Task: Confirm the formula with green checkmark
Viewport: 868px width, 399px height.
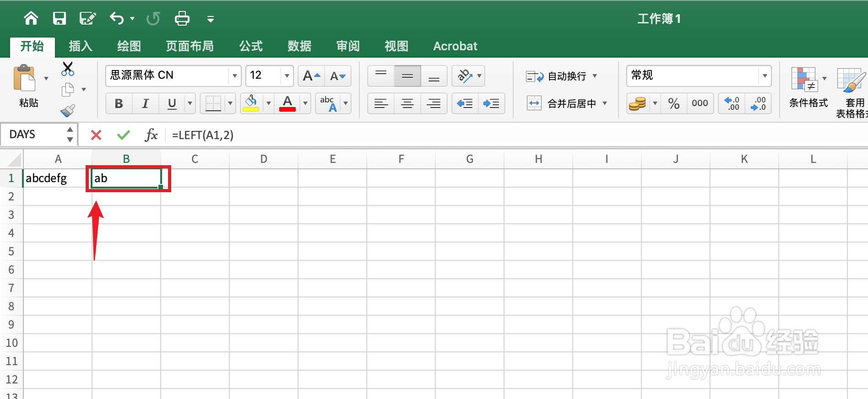Action: tap(124, 135)
